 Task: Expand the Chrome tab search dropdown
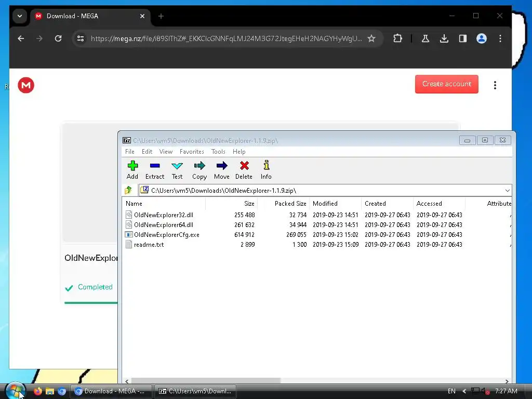pos(20,16)
